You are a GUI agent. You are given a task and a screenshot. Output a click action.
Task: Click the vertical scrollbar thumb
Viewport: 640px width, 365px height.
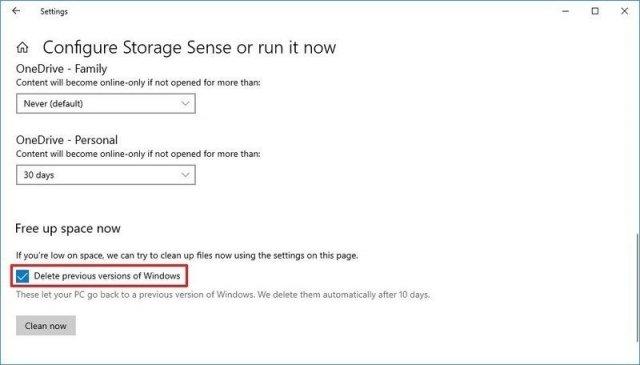tap(638, 288)
